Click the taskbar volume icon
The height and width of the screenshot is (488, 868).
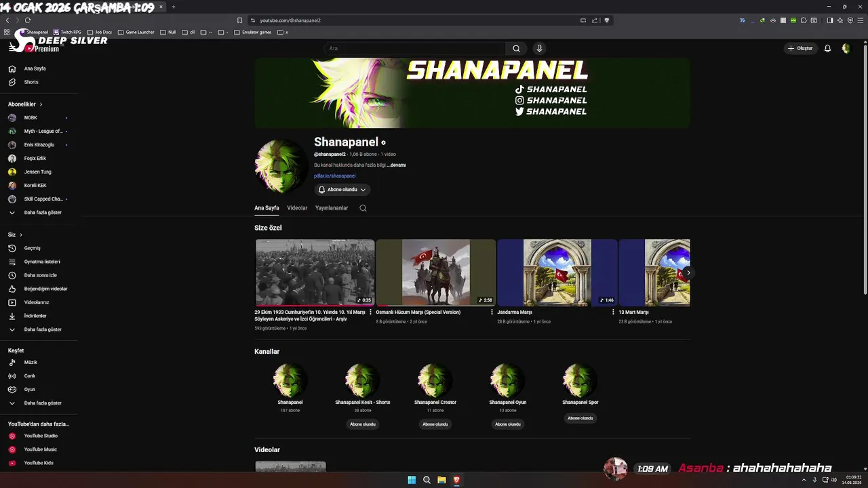[833, 480]
